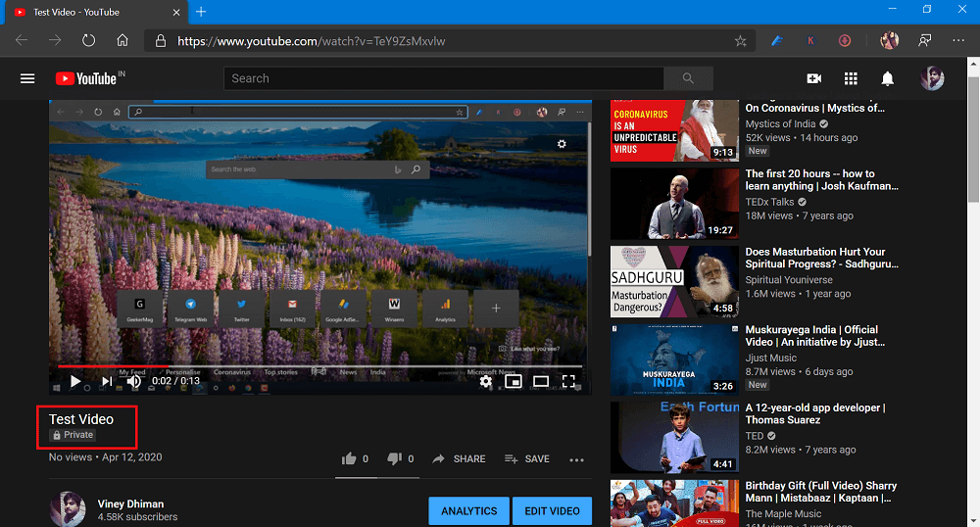Click the Viney Dhiman channel avatar
The image size is (980, 527).
click(68, 509)
